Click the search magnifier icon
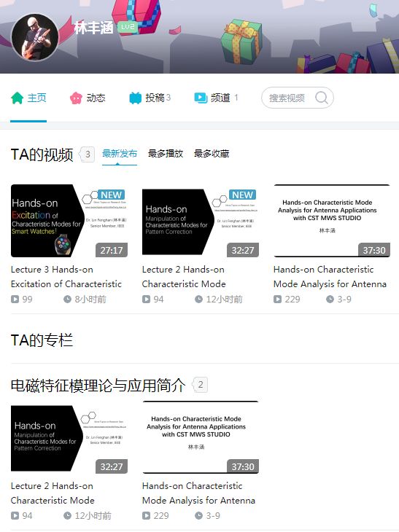399x532 pixels. [321, 98]
